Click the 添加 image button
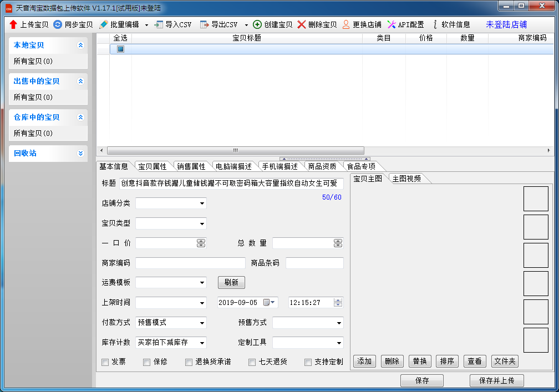Viewport: 559px width, 392px height. pyautogui.click(x=364, y=362)
